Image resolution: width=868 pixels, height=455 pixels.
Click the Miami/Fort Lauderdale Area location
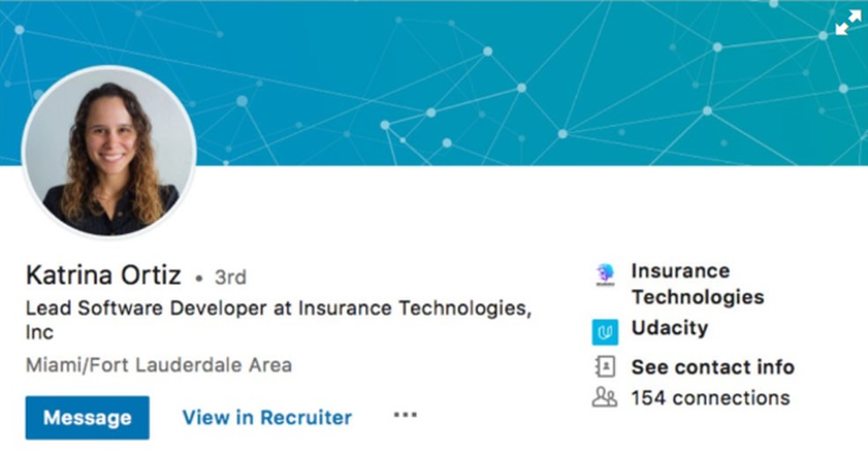[159, 364]
